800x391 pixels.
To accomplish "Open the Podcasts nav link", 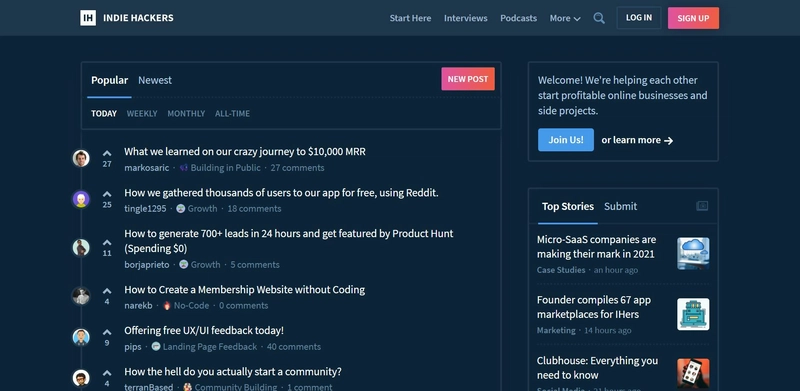I will [x=518, y=18].
